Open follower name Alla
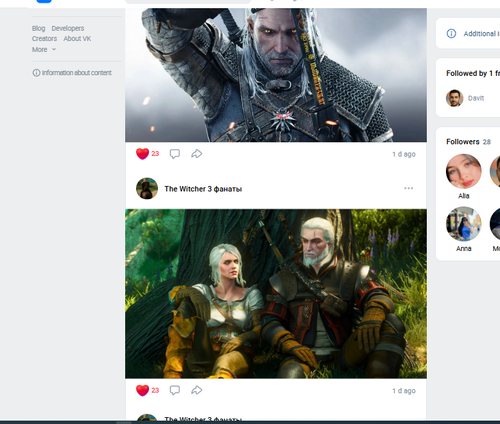The image size is (500, 424). pyautogui.click(x=464, y=196)
